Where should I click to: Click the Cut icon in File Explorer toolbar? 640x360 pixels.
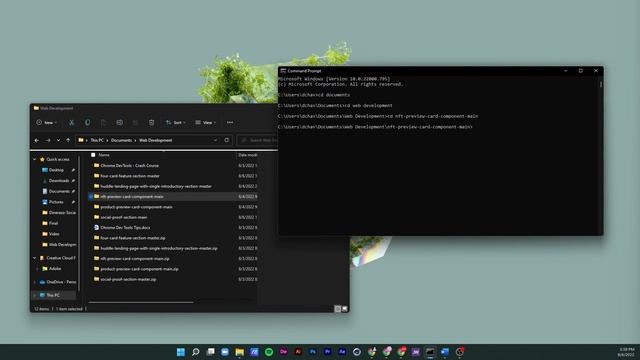coord(71,122)
